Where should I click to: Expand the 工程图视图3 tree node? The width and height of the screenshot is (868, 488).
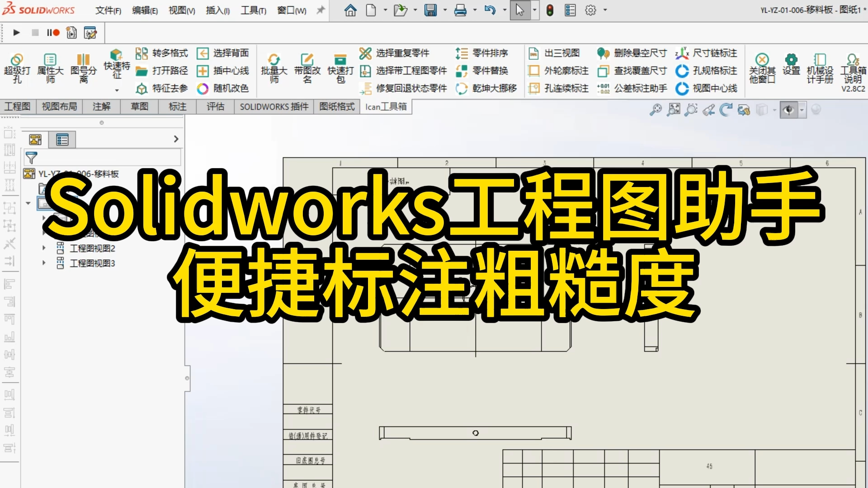point(44,263)
